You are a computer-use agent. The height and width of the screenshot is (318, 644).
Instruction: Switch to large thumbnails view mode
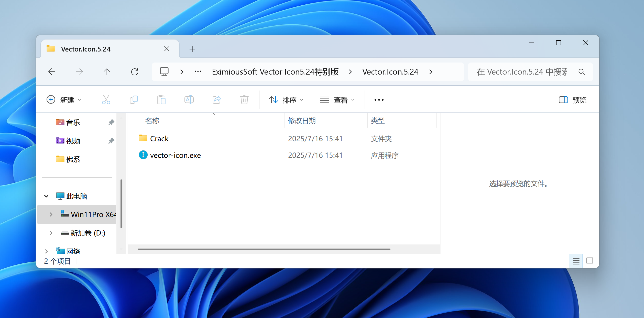(590, 261)
